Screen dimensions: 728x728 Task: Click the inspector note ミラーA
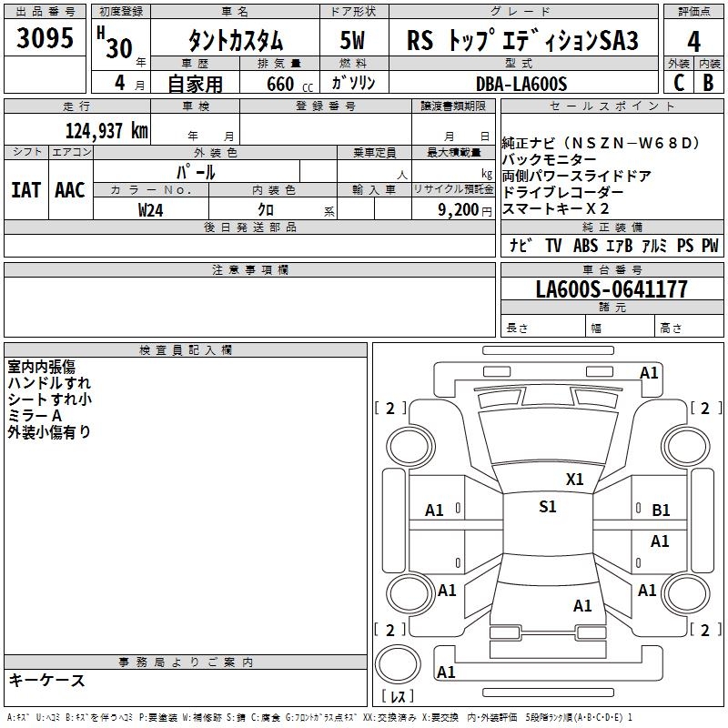pos(35,416)
